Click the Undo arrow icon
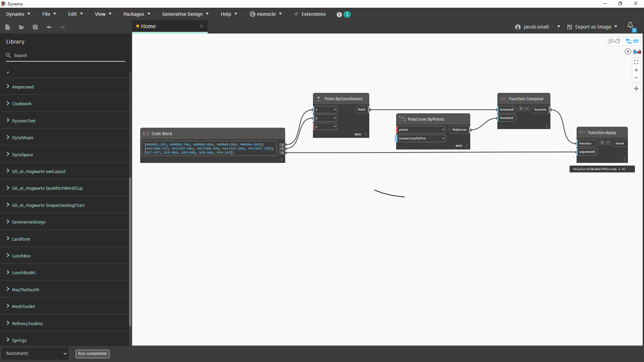This screenshot has height=362, width=644. tap(49, 27)
